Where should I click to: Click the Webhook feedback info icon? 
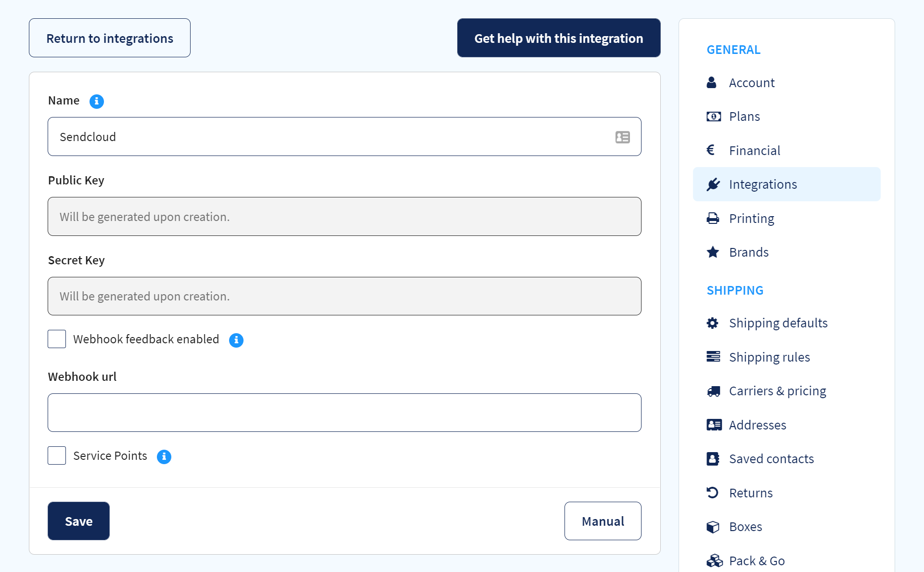point(236,340)
